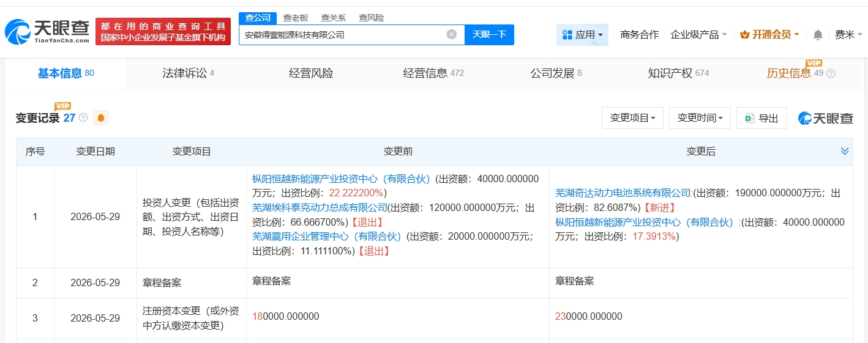Click the red promotional banner beside logo
This screenshot has width=868, height=343.
point(163,31)
